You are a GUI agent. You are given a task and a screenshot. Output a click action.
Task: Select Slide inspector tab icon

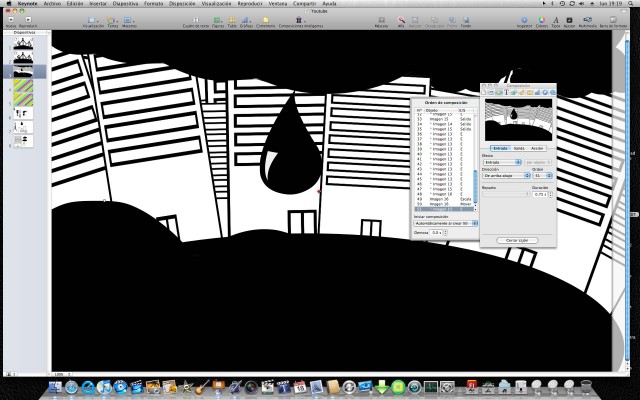point(491,92)
